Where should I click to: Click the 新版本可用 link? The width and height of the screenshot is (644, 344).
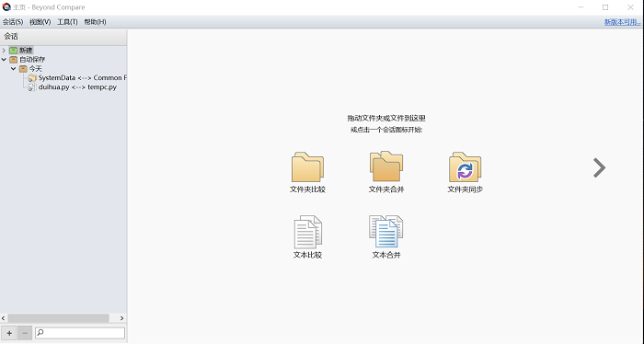[622, 22]
